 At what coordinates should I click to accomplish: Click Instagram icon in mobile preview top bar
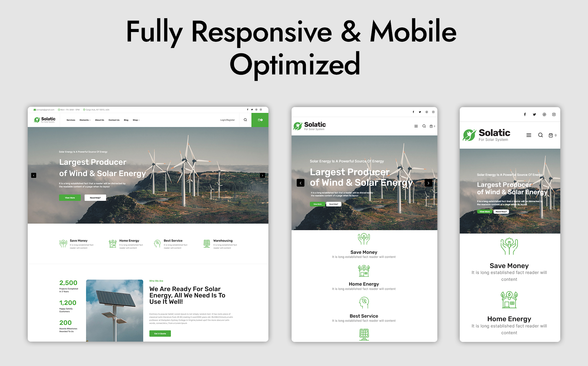[x=554, y=114]
